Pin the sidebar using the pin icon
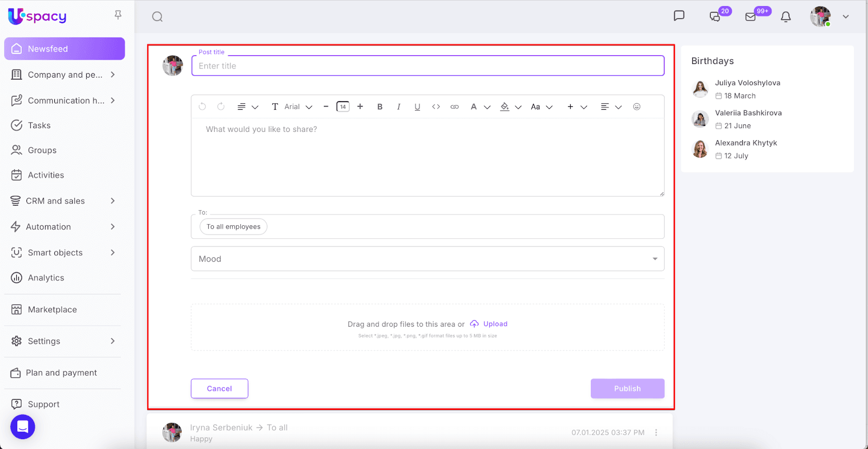 click(118, 15)
